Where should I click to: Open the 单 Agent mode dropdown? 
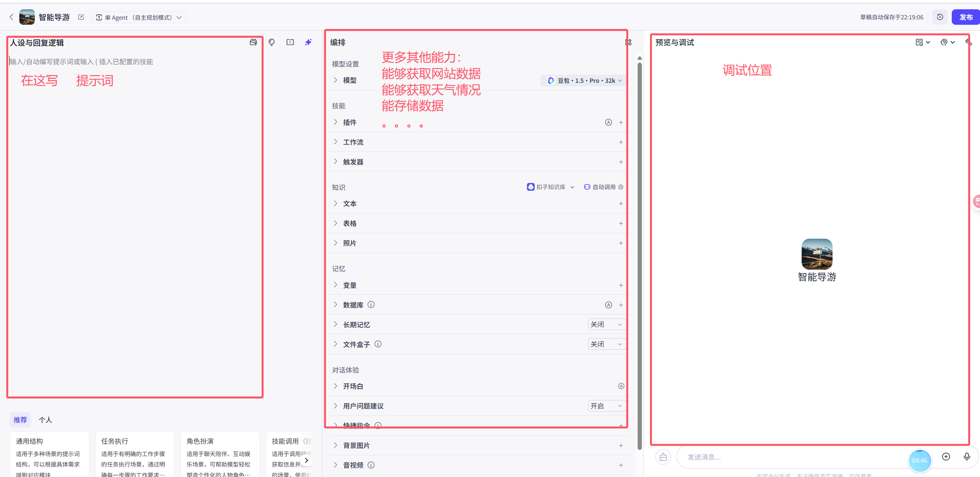tap(139, 17)
